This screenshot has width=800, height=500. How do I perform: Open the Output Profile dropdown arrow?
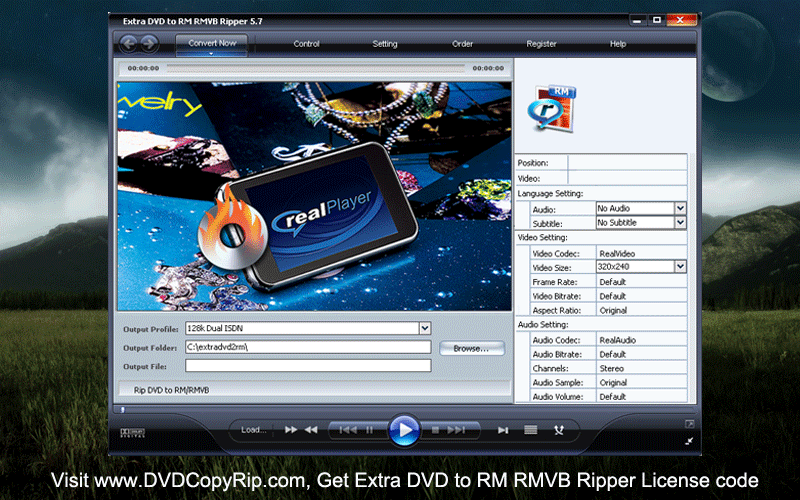[x=425, y=329]
